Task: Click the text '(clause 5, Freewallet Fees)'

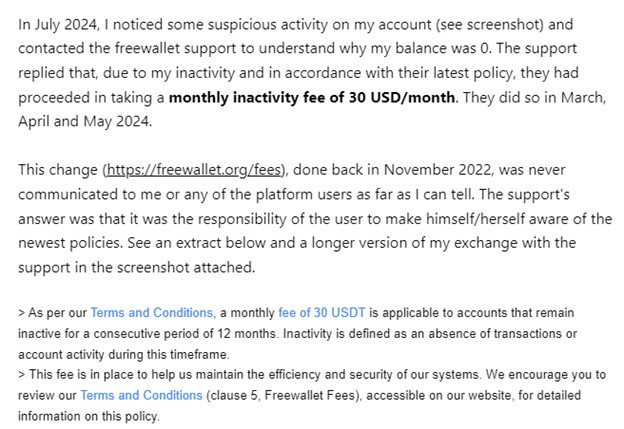Action: click(284, 395)
